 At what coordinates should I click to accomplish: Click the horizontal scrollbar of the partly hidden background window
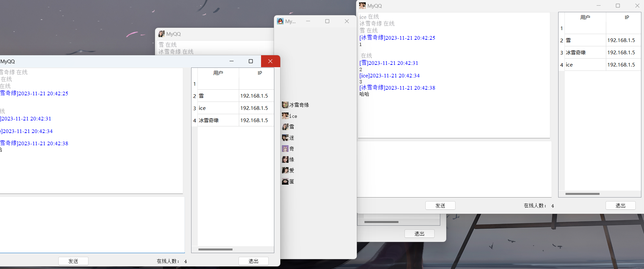[381, 222]
